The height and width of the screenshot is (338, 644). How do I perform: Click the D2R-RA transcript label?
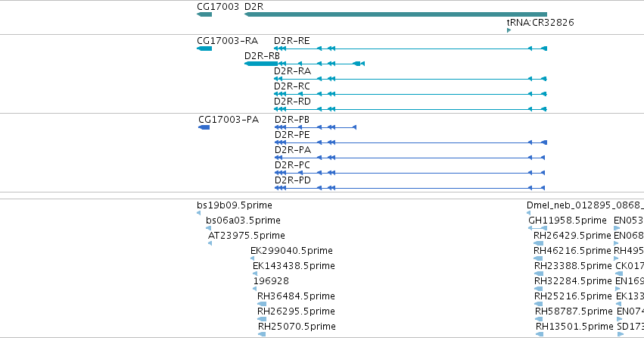coord(292,71)
